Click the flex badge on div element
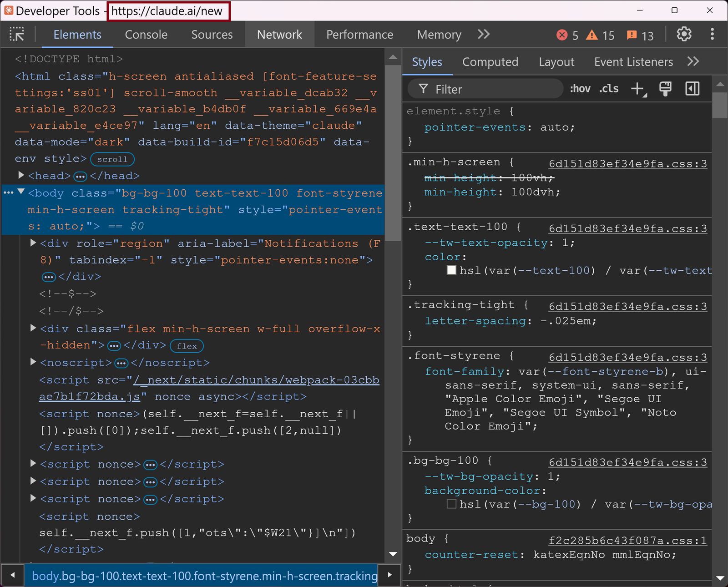This screenshot has height=587, width=728. pyautogui.click(x=187, y=346)
